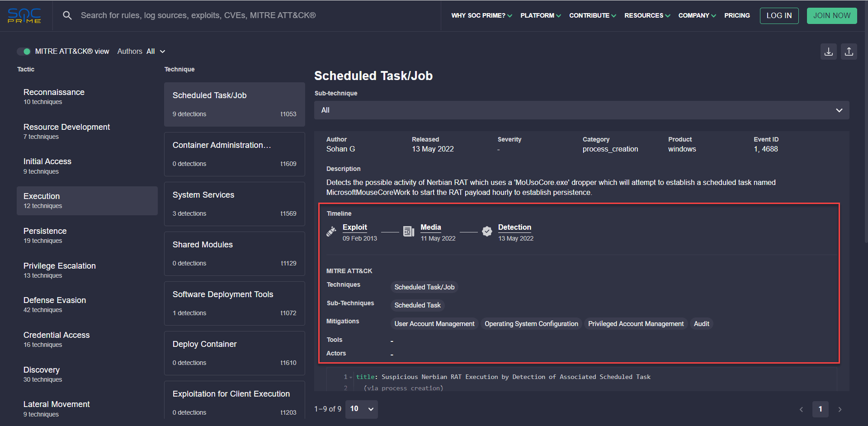Open the System Services technique card
The height and width of the screenshot is (426, 868).
[x=235, y=204]
